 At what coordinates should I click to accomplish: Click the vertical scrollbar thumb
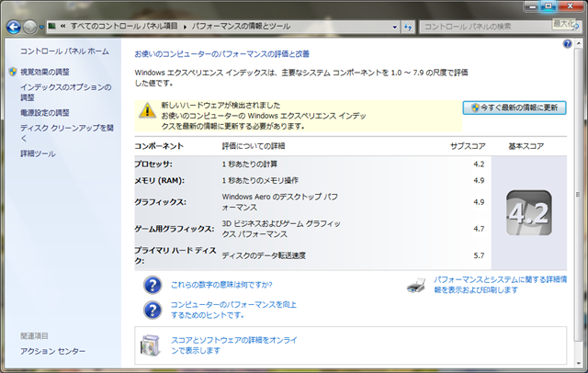(578, 194)
